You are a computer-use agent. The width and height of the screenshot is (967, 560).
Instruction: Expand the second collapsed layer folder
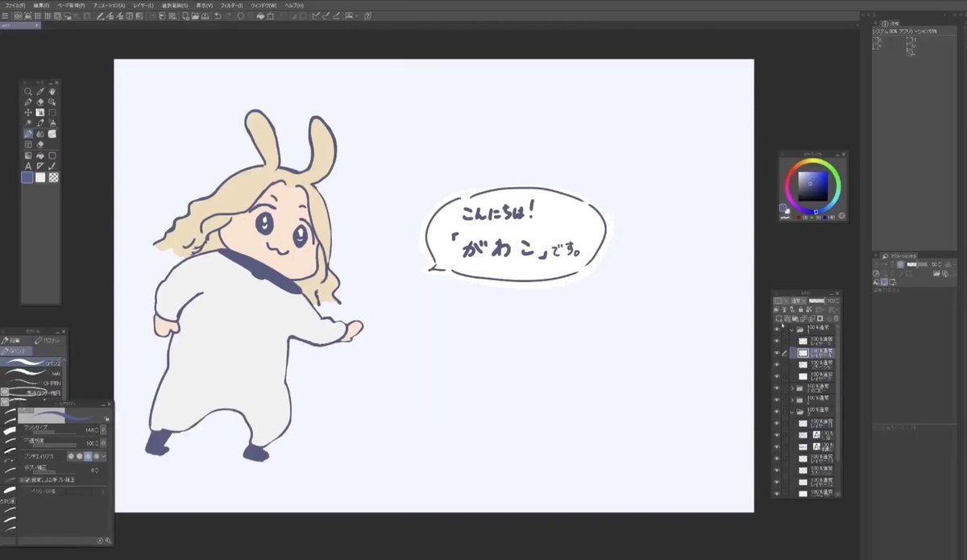792,400
